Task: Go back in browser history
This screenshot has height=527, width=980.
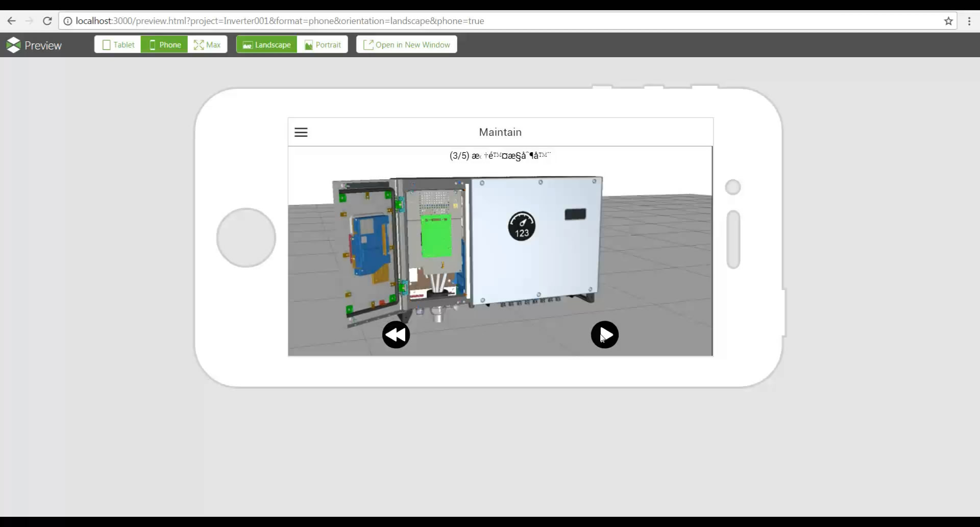Action: tap(11, 21)
